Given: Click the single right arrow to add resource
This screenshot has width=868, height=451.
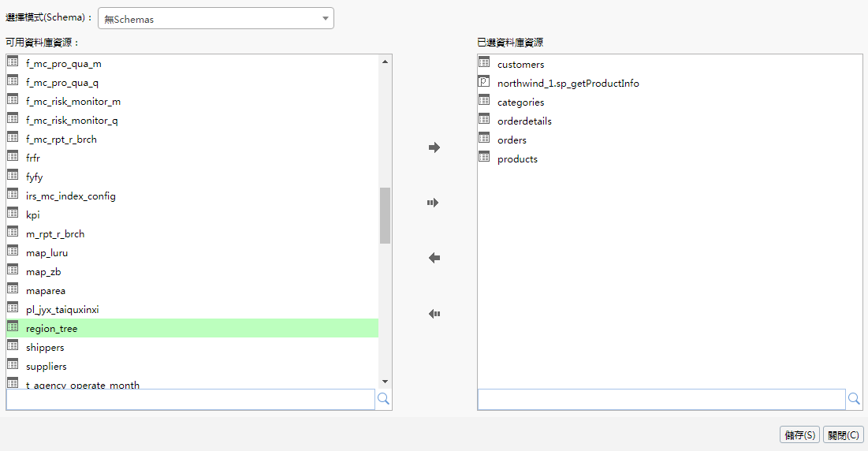Looking at the screenshot, I should point(434,147).
